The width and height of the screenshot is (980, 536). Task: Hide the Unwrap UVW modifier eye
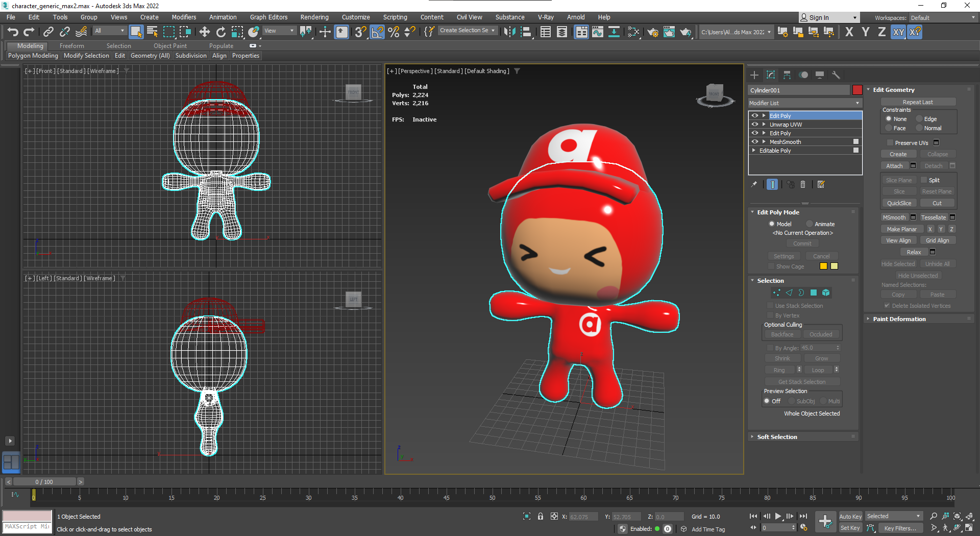[x=755, y=125]
